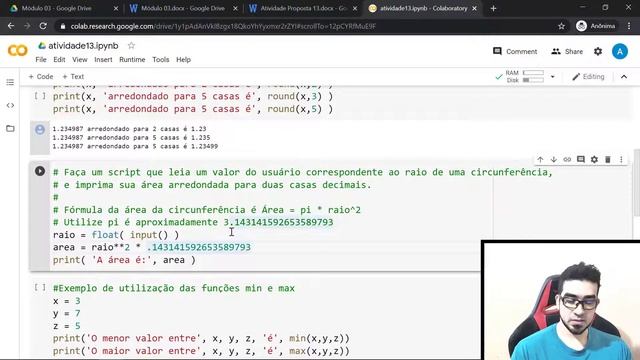640x360 pixels.
Task: Open Files sidebar folder icon
Action: (10, 129)
